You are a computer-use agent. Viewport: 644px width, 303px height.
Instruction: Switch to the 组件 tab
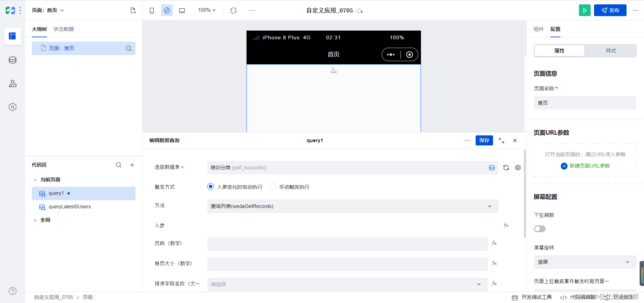point(538,29)
